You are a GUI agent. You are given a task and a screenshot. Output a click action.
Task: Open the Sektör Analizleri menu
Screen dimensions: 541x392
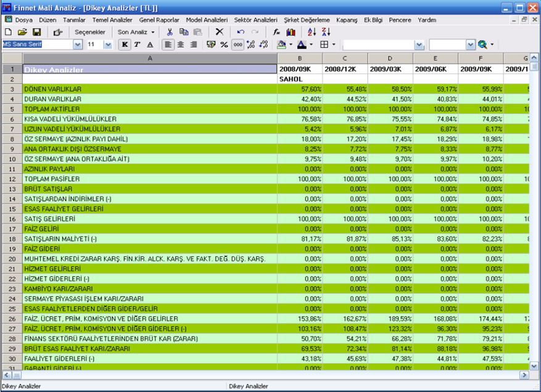255,20
